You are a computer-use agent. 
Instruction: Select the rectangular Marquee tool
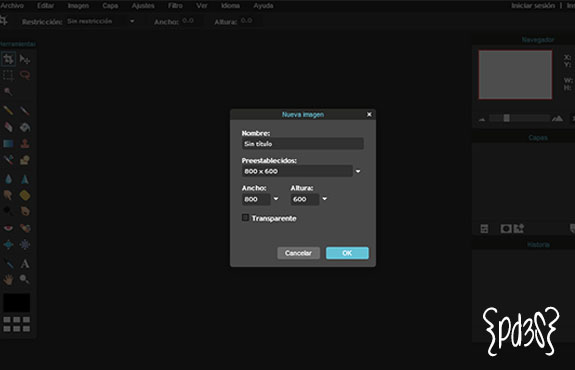click(8, 75)
